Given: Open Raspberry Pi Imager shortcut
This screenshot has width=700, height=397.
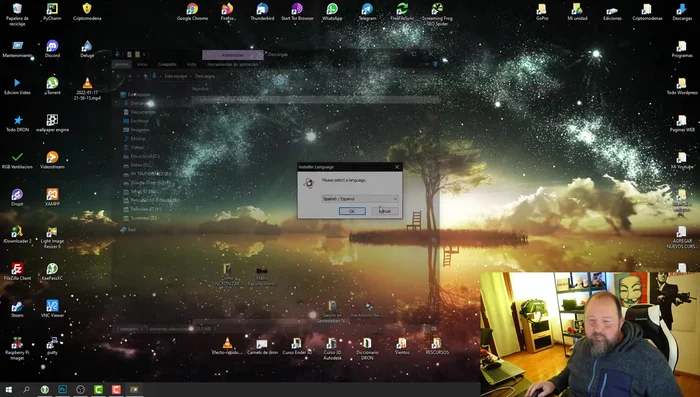Looking at the screenshot, I should (17, 349).
